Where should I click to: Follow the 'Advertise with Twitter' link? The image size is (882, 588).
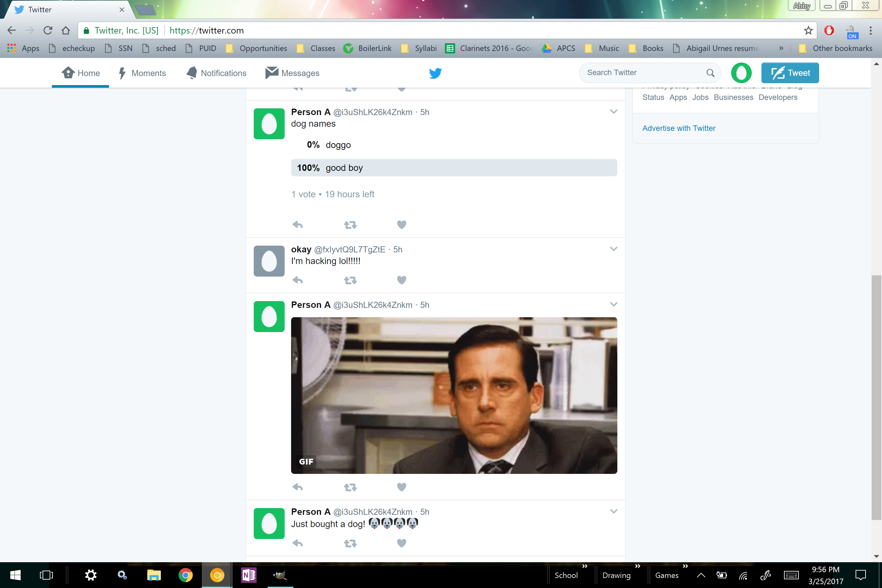679,128
